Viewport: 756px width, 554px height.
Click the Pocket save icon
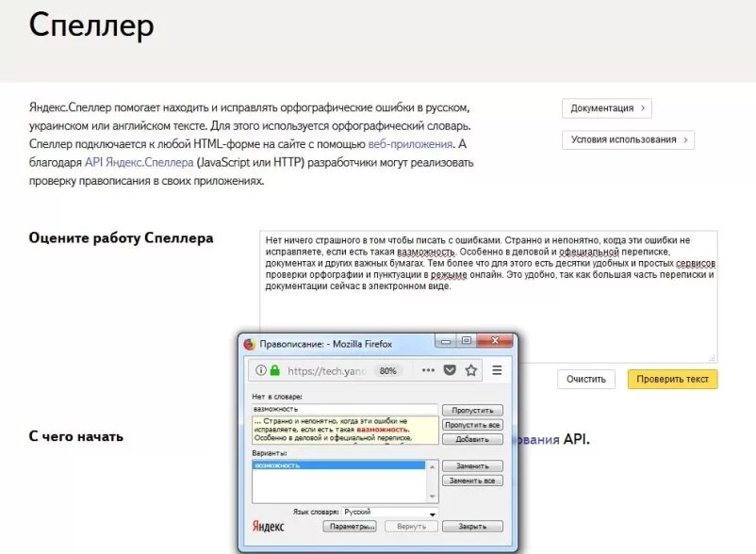[450, 370]
